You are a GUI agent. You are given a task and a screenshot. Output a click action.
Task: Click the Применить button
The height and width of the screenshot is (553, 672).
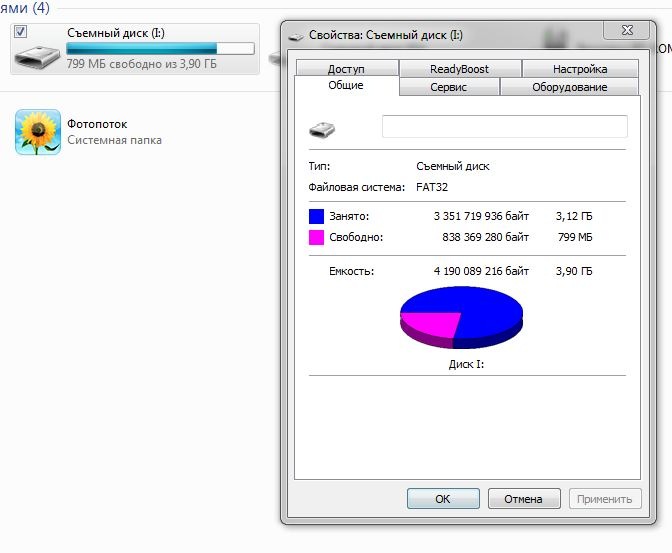click(605, 499)
